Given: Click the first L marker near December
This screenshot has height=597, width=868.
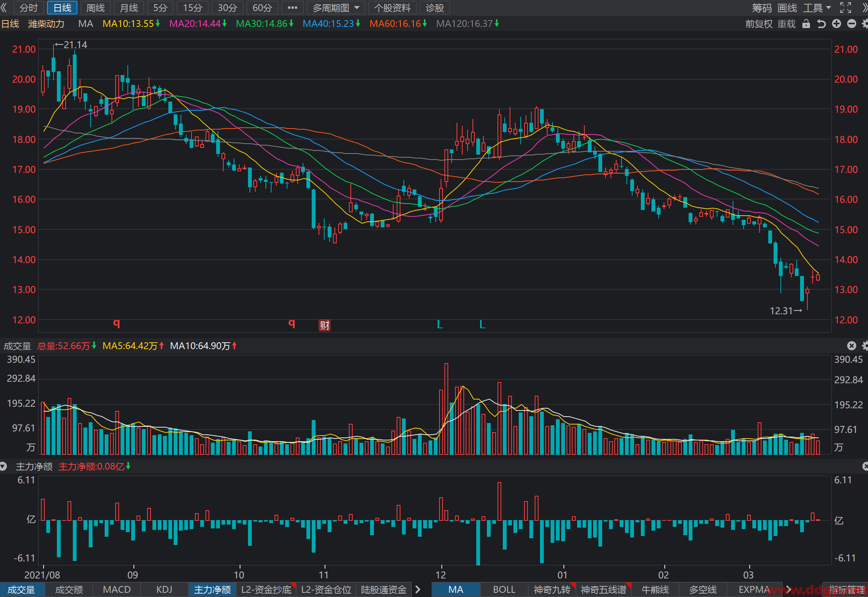Looking at the screenshot, I should click(440, 324).
